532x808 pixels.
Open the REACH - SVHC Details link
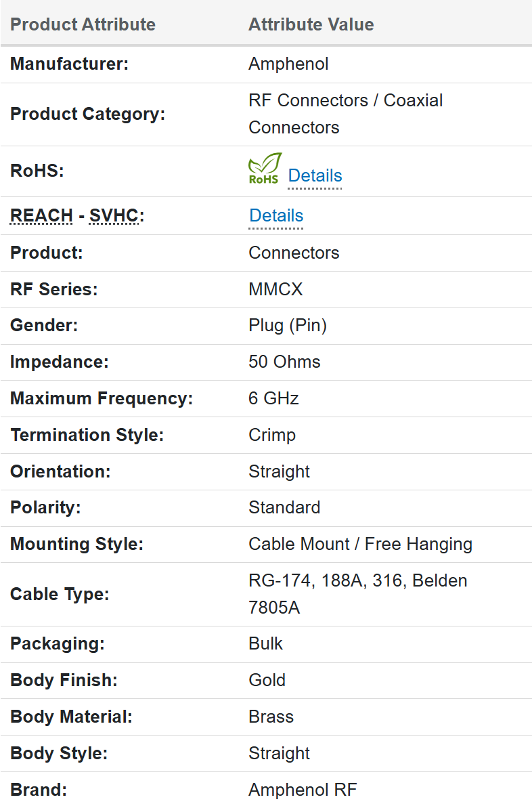276,215
